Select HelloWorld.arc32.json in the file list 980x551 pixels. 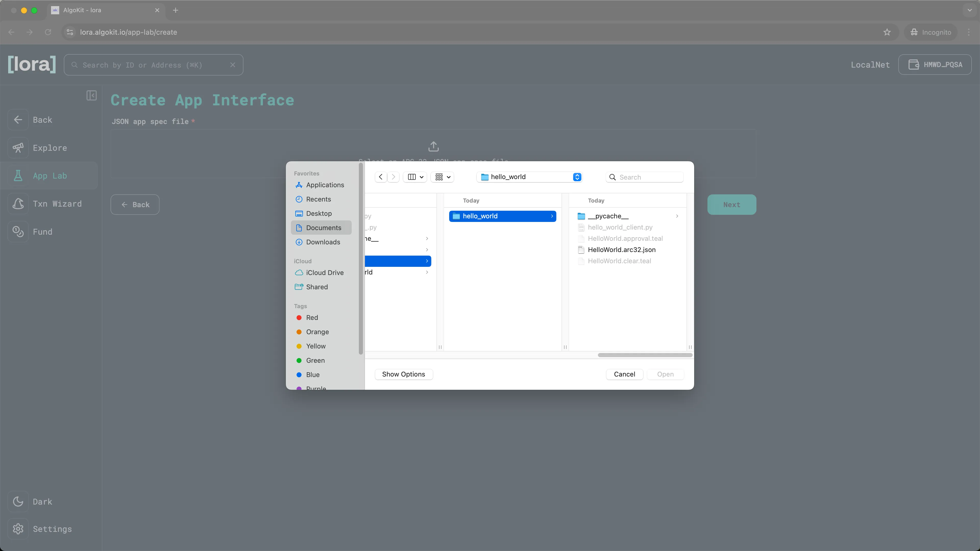tap(622, 249)
